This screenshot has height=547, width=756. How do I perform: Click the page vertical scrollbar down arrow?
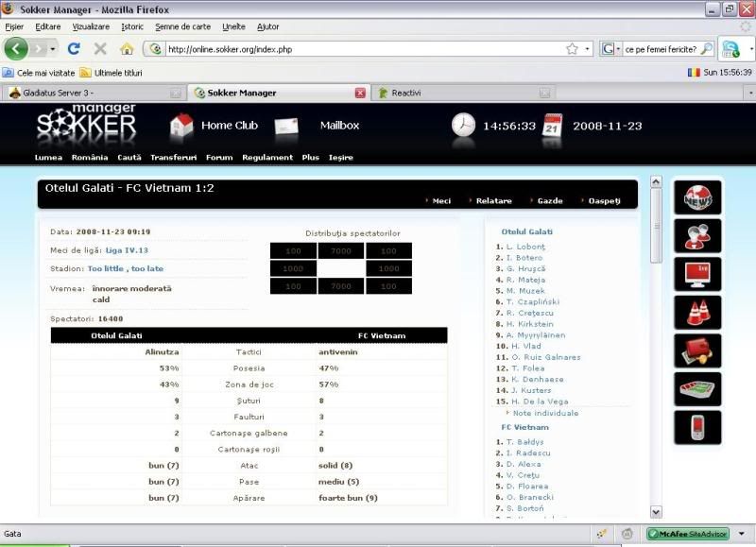click(x=656, y=511)
